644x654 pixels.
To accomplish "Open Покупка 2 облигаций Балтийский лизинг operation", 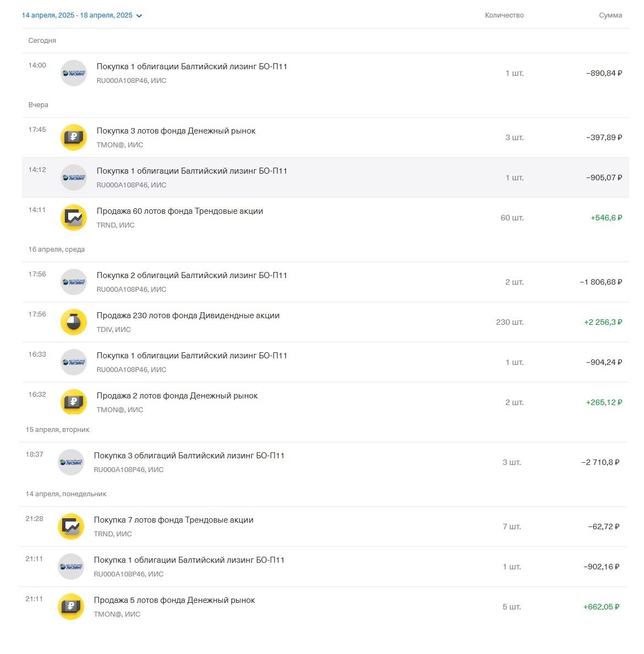I will [x=325, y=282].
